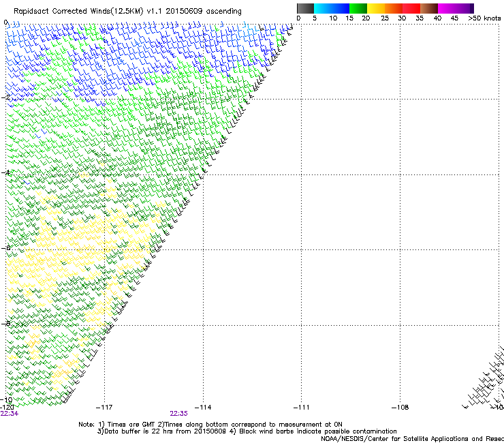
Task: Click the legend label '35'
Action: 420,18
